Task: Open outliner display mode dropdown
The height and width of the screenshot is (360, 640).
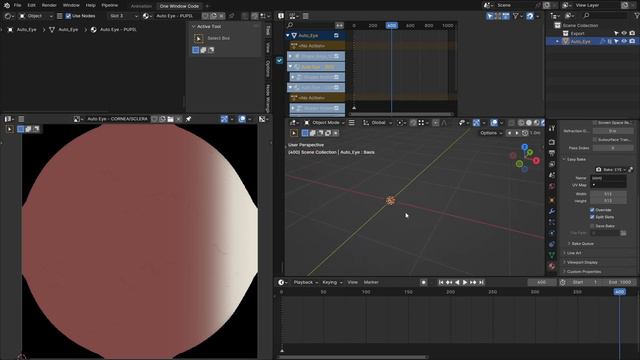Action: (x=571, y=16)
